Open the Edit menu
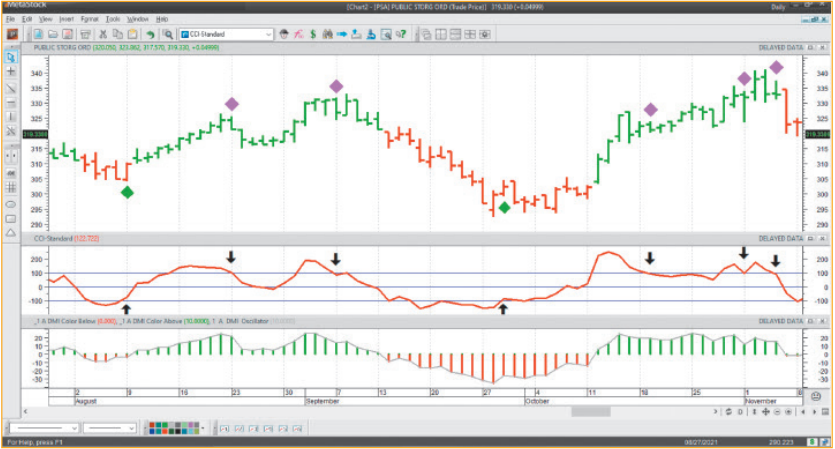Image resolution: width=835 pixels, height=449 pixels. pyautogui.click(x=27, y=19)
